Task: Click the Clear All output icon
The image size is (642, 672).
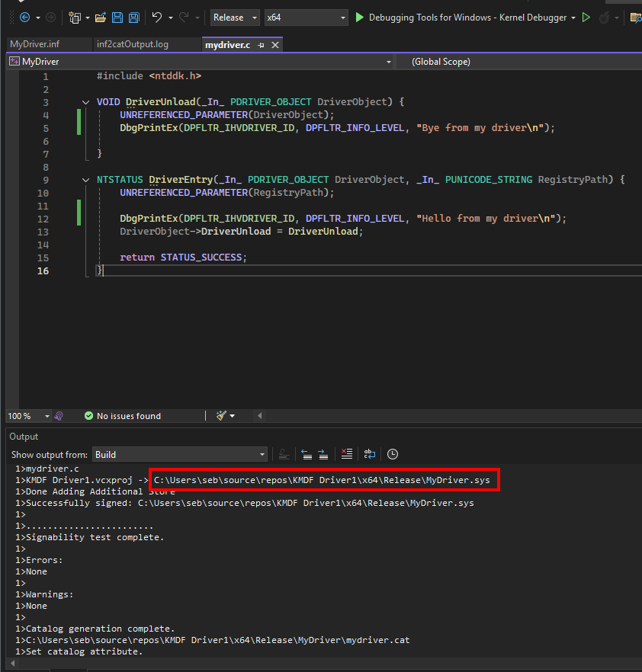Action: coord(347,454)
